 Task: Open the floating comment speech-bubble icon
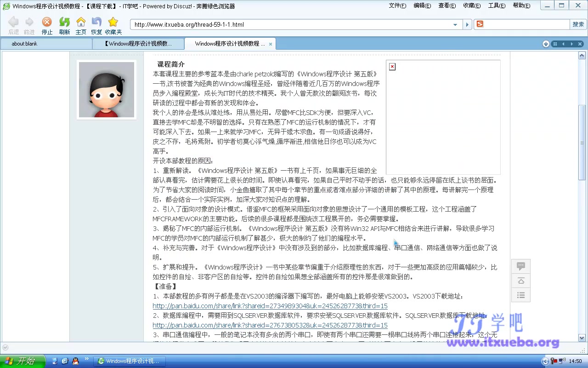coord(520,266)
